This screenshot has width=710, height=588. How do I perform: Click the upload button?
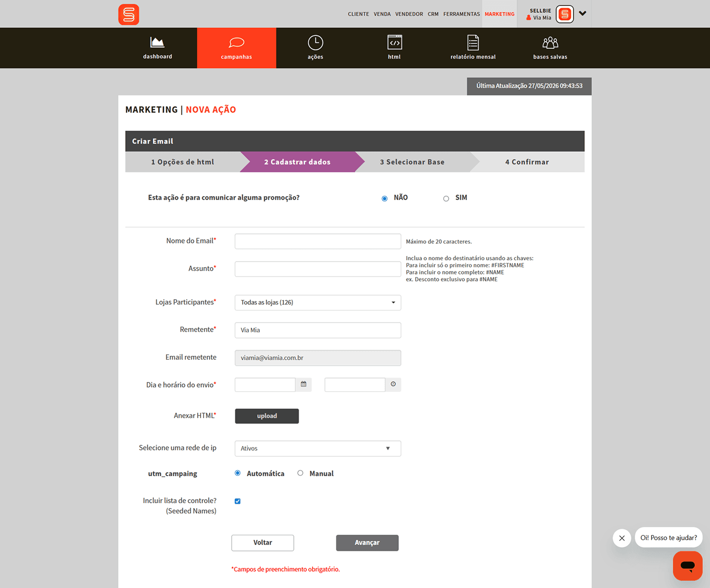[267, 416]
